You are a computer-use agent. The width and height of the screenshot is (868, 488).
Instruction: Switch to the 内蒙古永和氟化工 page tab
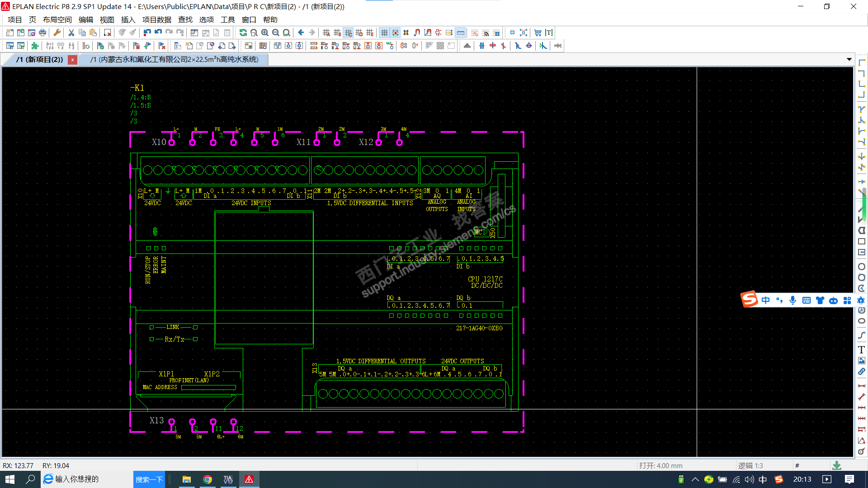tap(175, 60)
